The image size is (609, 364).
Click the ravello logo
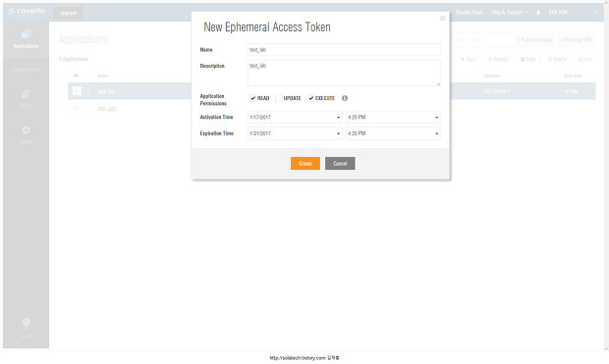click(x=27, y=11)
